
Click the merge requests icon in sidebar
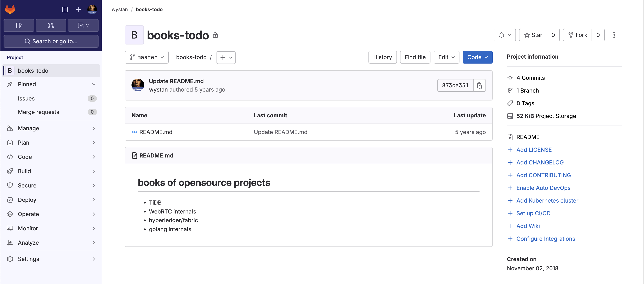tap(50, 25)
